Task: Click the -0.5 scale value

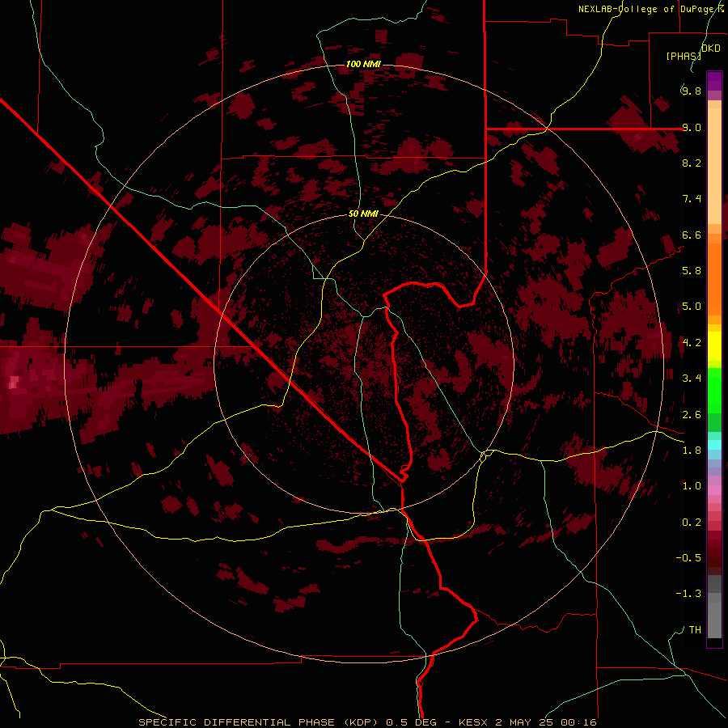Action: pyautogui.click(x=688, y=558)
